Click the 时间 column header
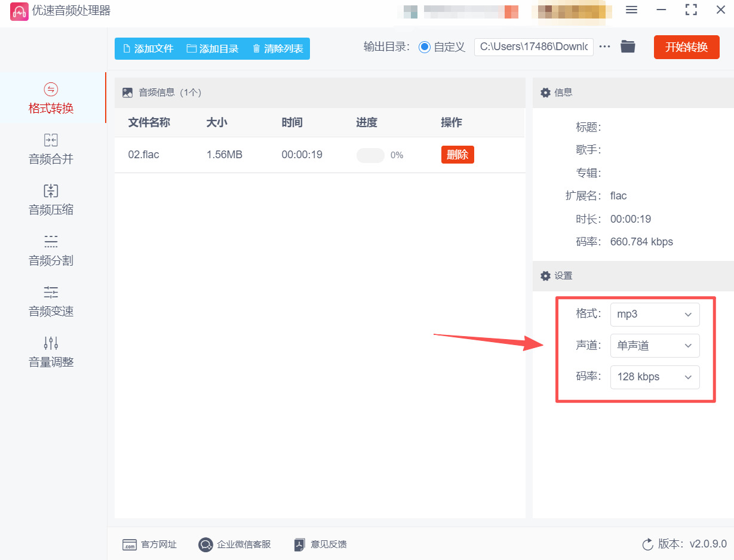 tap(292, 122)
